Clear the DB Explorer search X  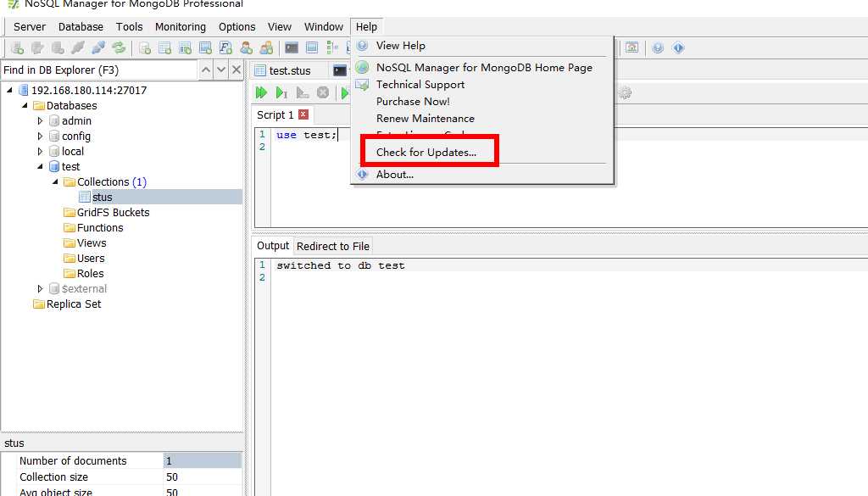point(236,70)
